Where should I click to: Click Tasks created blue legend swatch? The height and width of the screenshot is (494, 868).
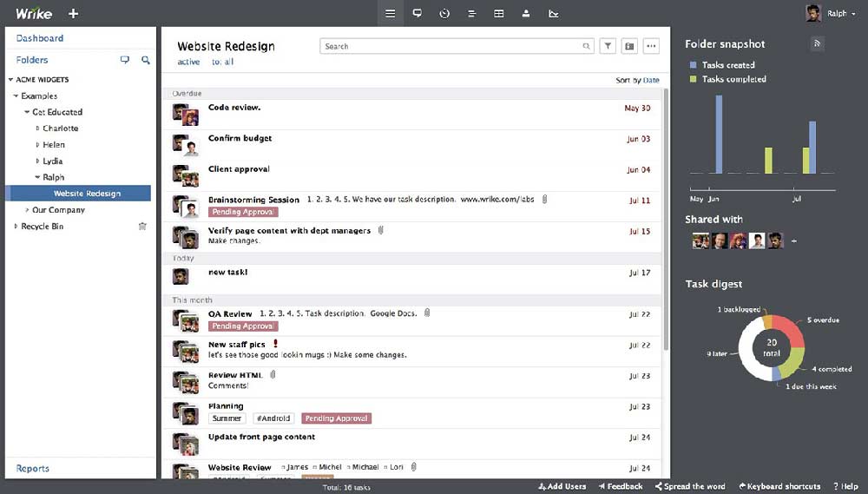[x=693, y=65]
